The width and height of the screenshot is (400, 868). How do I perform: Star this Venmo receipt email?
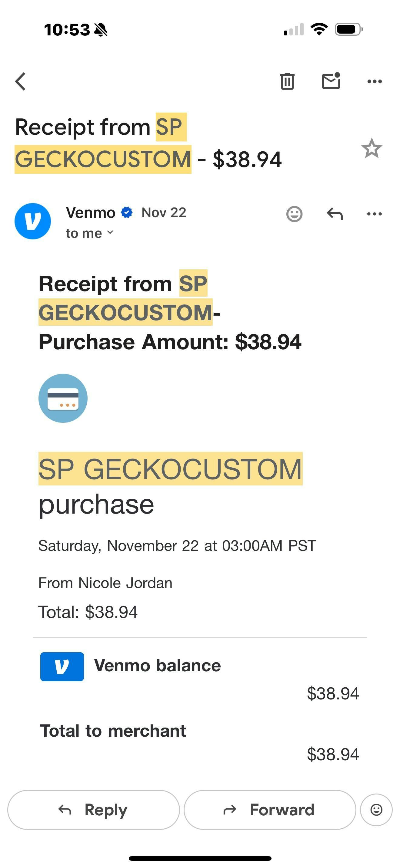tap(371, 149)
